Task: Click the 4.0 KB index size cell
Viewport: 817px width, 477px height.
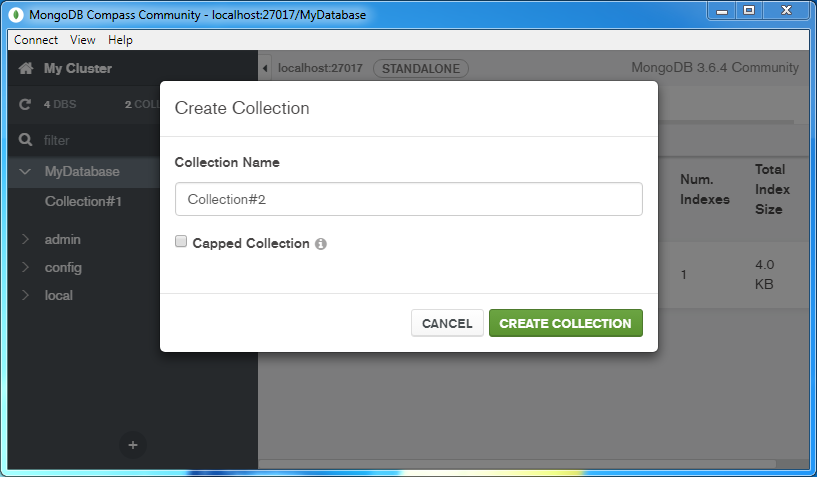Action: [x=764, y=274]
